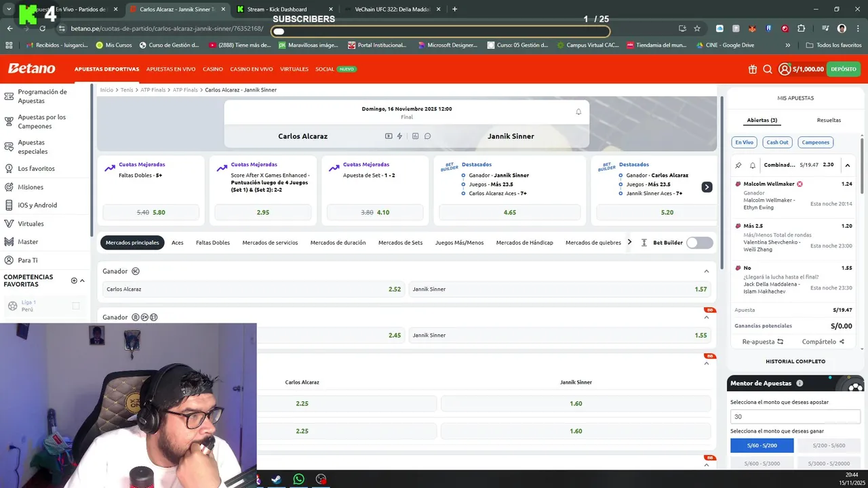Screen dimensions: 868x488
Task: Open WhatsApp from the taskbar
Action: [298, 479]
